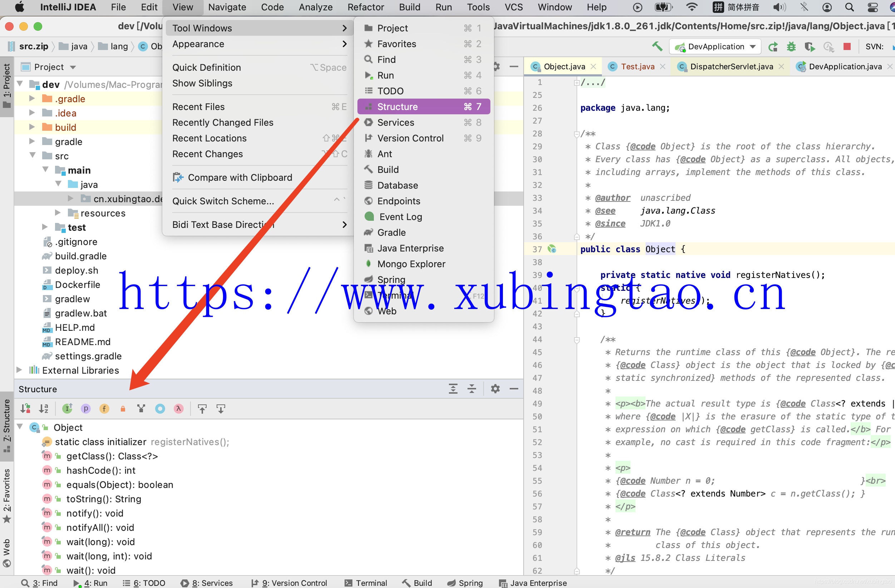This screenshot has height=588, width=895.
Task: Toggle Show Fields in Structure view
Action: point(104,409)
